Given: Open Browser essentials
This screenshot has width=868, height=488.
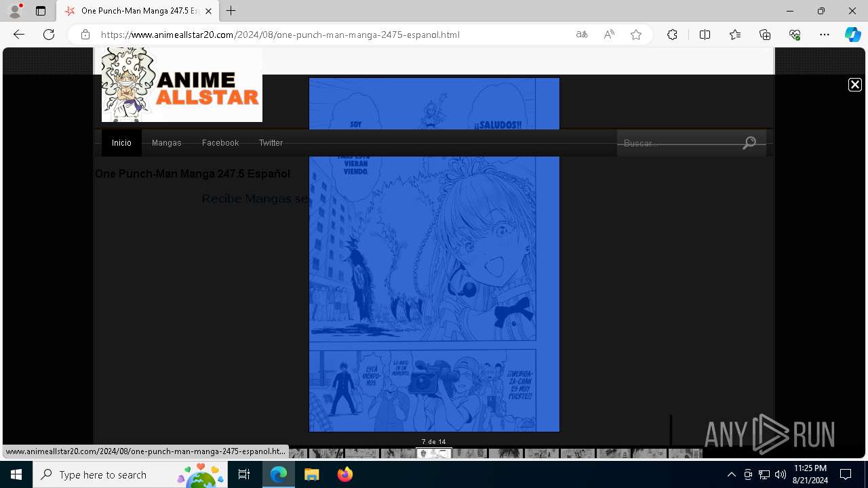Looking at the screenshot, I should [795, 35].
